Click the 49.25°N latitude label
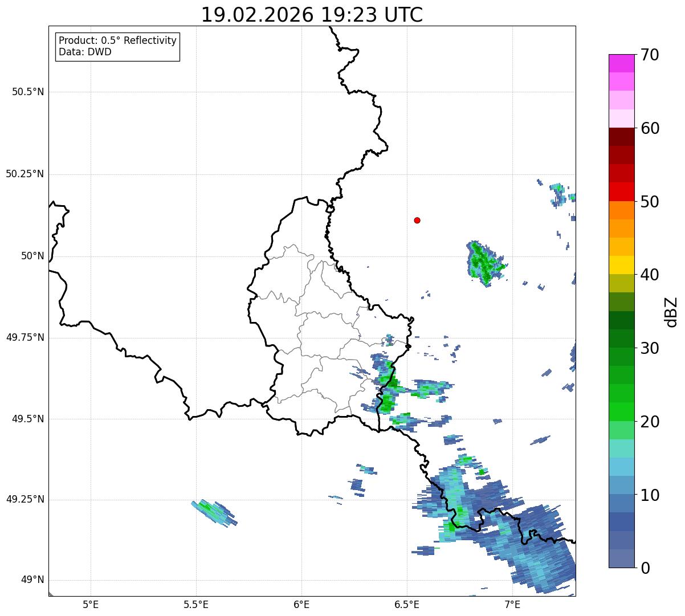 pyautogui.click(x=25, y=500)
